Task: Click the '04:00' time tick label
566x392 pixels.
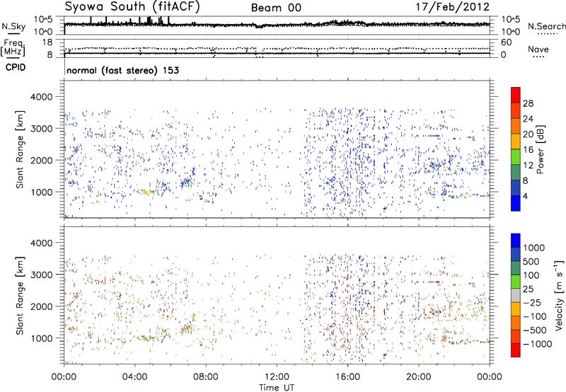Action: click(135, 377)
